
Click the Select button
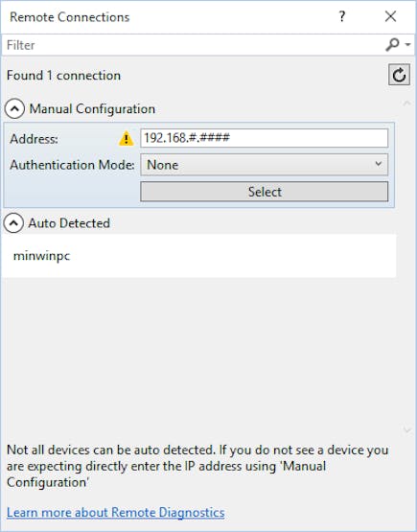264,192
